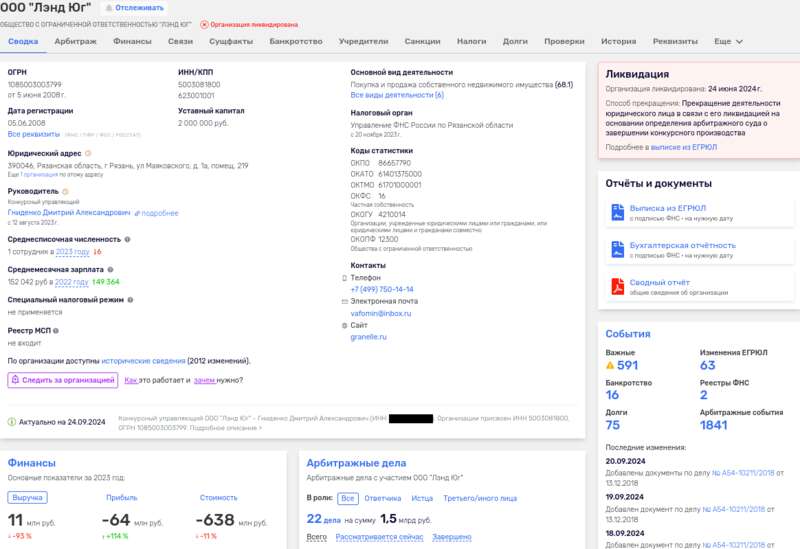Open исторические сведения link
This screenshot has width=800, height=549.
tap(143, 361)
